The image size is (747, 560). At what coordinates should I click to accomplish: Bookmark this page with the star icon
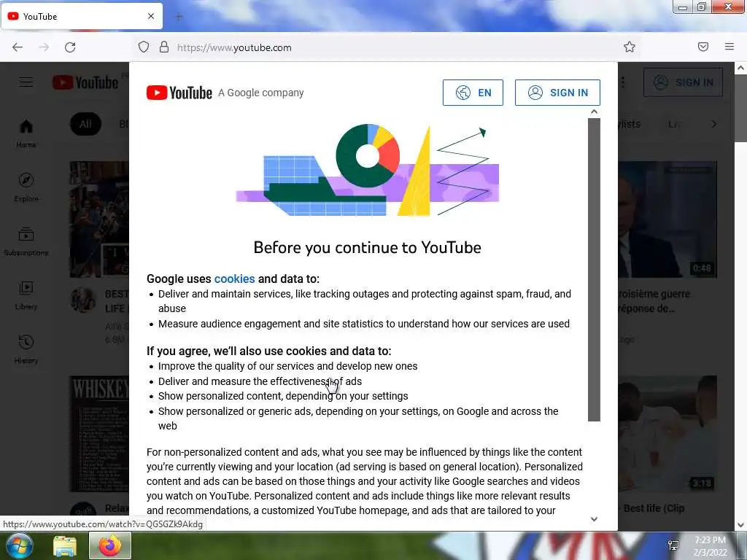pos(630,47)
